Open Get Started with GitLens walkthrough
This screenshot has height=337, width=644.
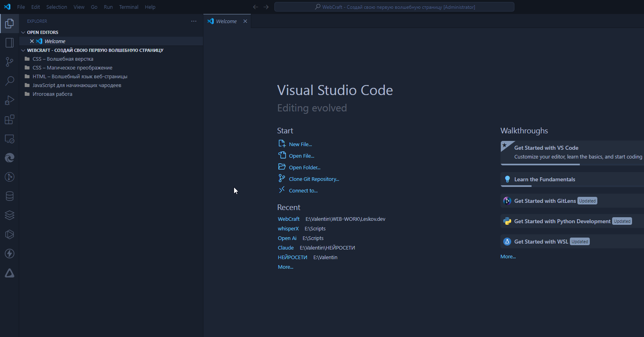572,201
